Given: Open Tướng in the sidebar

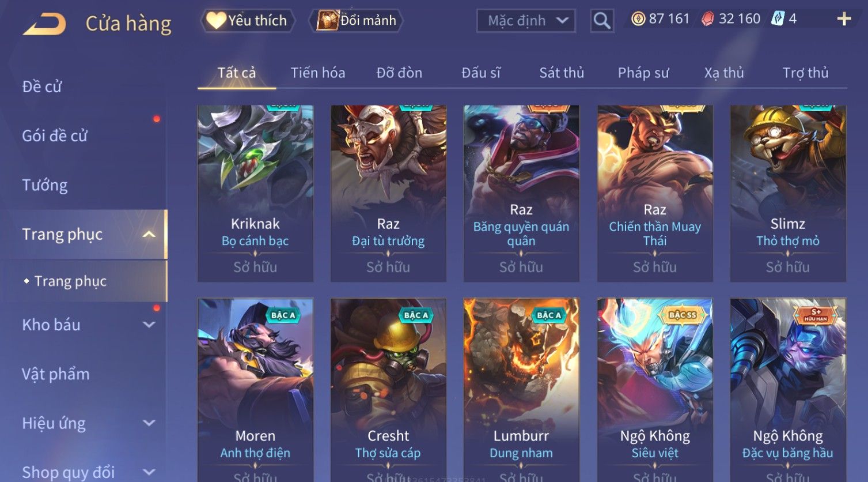Looking at the screenshot, I should [45, 185].
